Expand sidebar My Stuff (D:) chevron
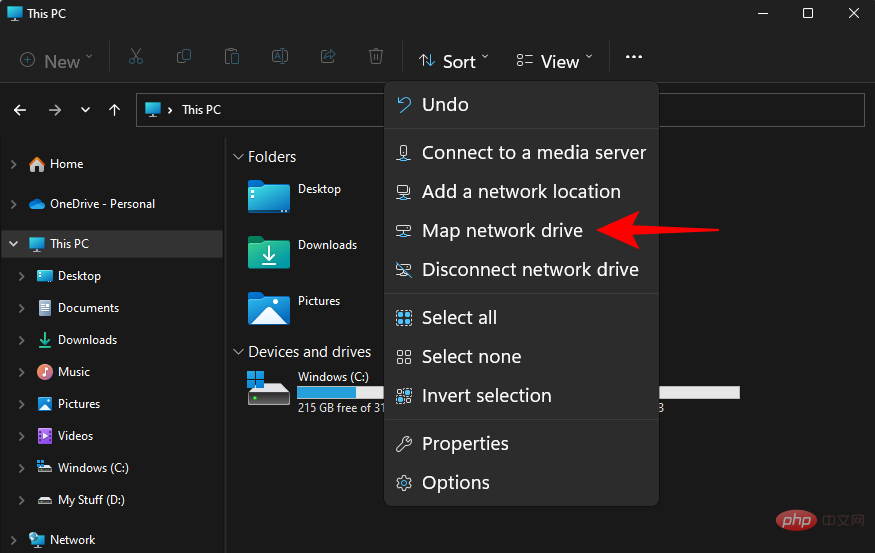 tap(22, 500)
